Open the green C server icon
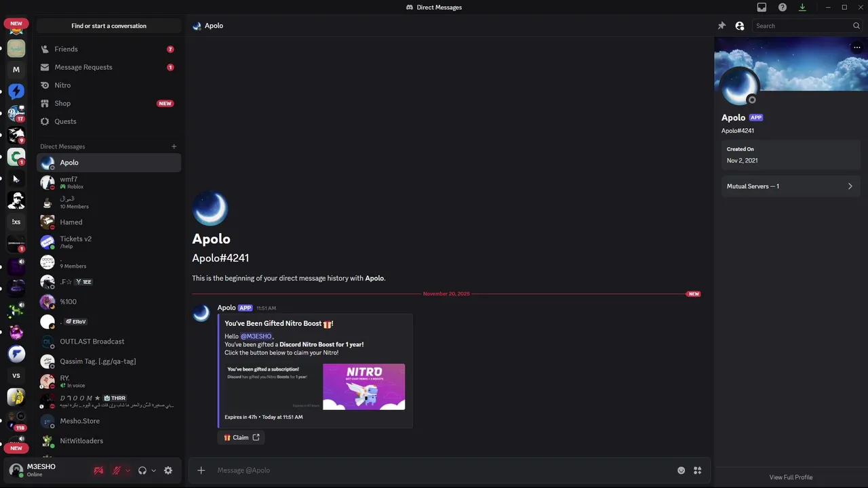 (16, 157)
